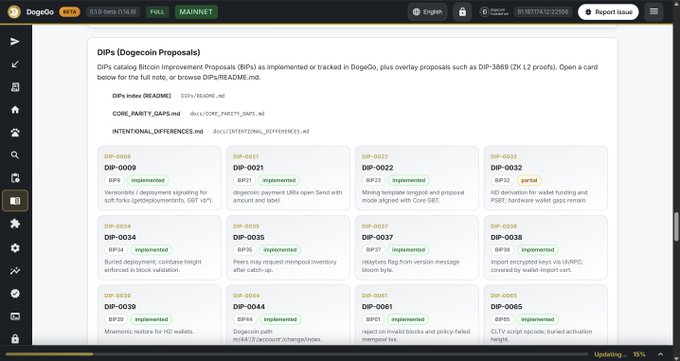
Task: Open the DIP-0044 card
Action: [288, 315]
